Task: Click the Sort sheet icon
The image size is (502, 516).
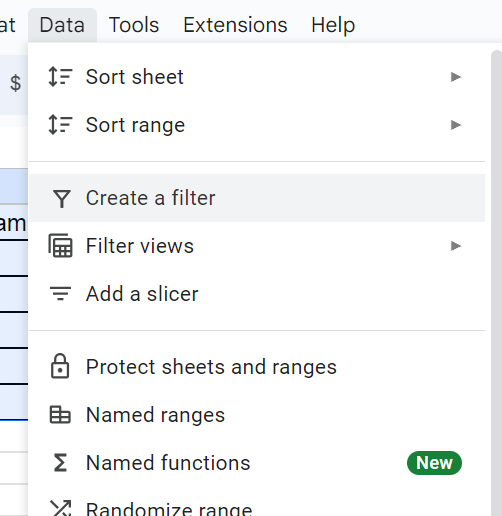Action: (x=60, y=77)
